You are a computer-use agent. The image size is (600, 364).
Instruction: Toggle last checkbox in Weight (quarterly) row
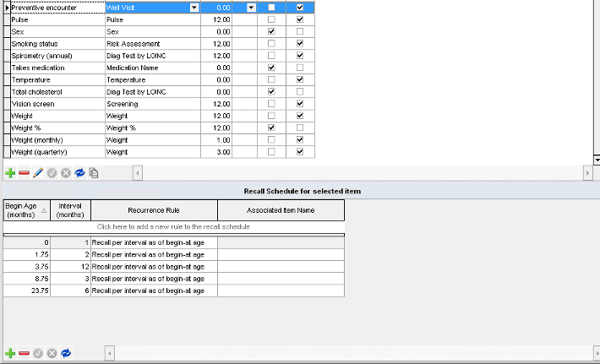point(300,152)
